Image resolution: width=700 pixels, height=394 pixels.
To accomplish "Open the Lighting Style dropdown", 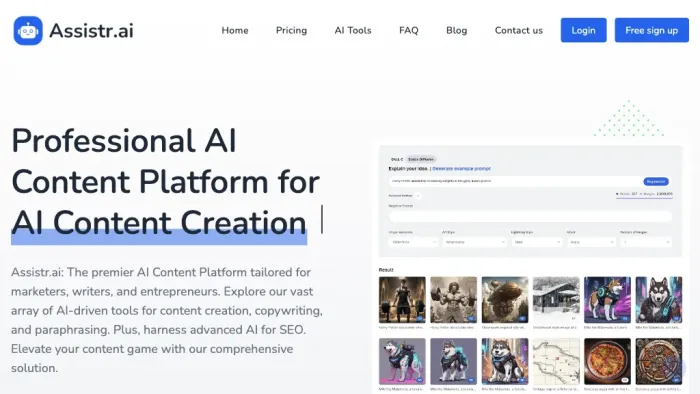I will coord(537,242).
